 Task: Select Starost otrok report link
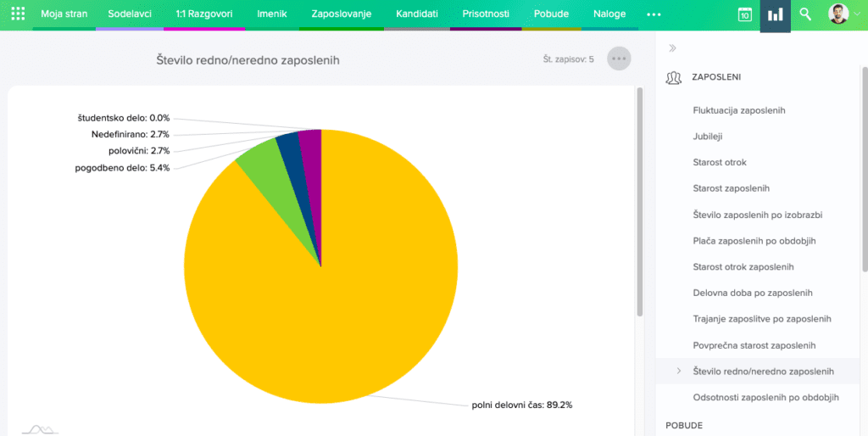tap(719, 162)
